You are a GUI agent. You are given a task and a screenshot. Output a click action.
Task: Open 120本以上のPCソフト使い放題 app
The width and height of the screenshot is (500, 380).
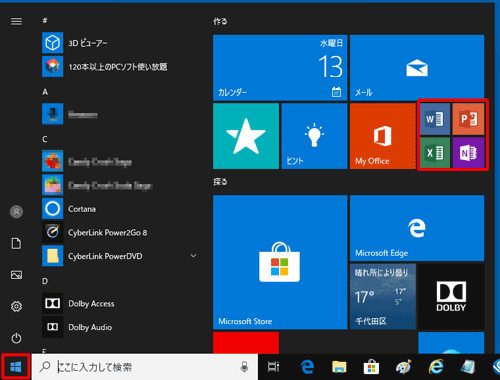click(120, 66)
